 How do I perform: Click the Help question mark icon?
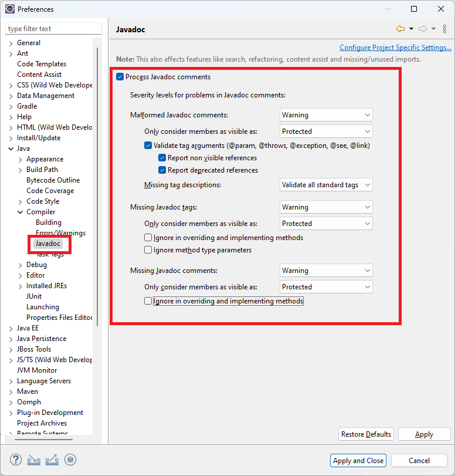tap(16, 460)
